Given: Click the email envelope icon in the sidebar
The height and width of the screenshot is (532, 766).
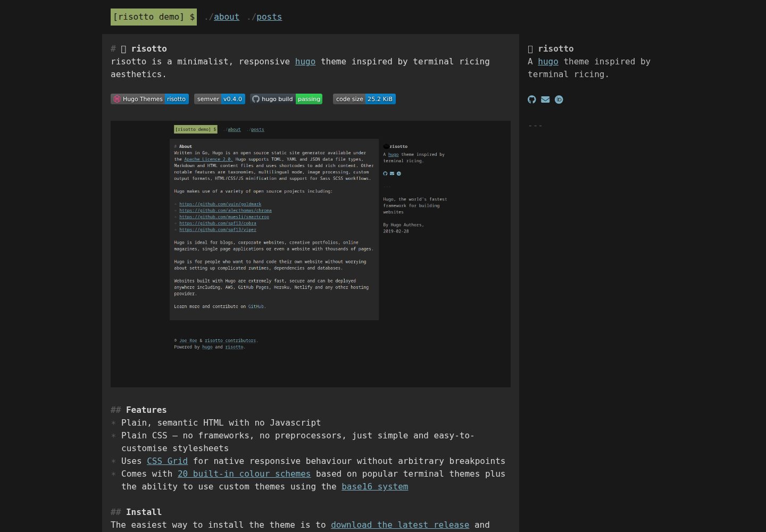Looking at the screenshot, I should pos(545,99).
